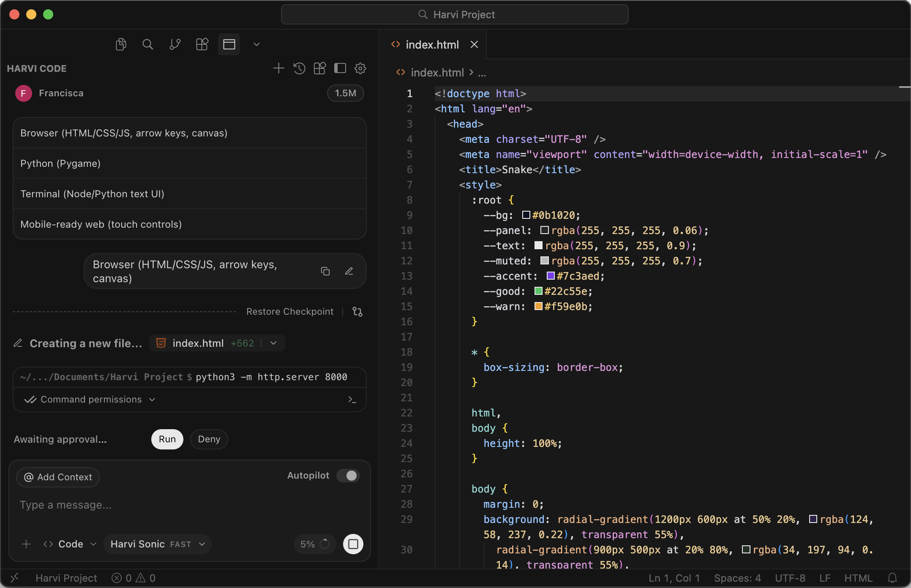Screen dimensions: 911x588
Task: Click the Add Context button
Action: 58,477
